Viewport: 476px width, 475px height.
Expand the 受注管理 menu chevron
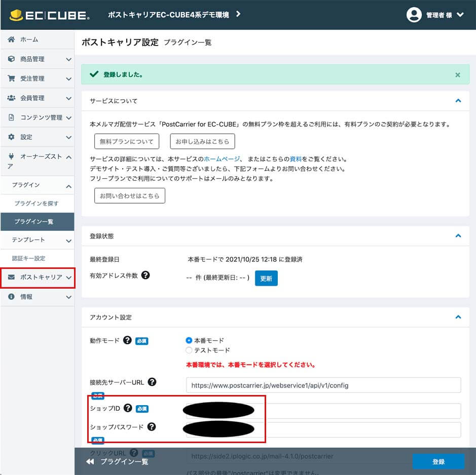coord(69,79)
